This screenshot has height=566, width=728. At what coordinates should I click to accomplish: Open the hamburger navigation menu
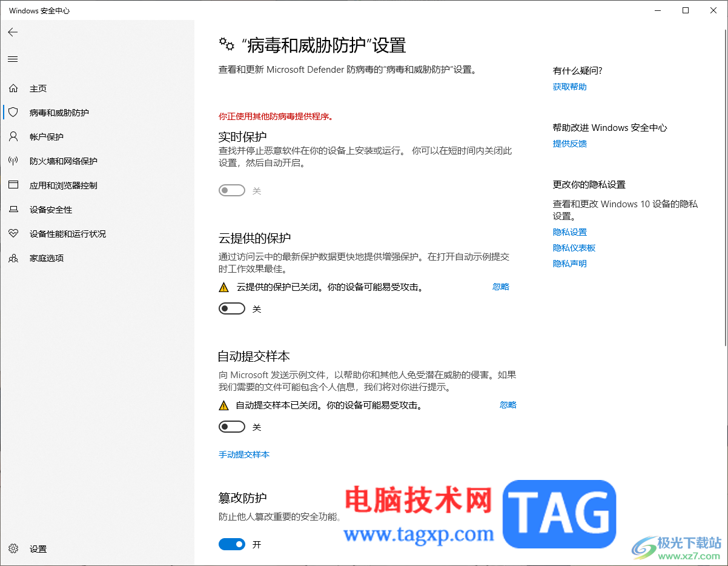(13, 59)
